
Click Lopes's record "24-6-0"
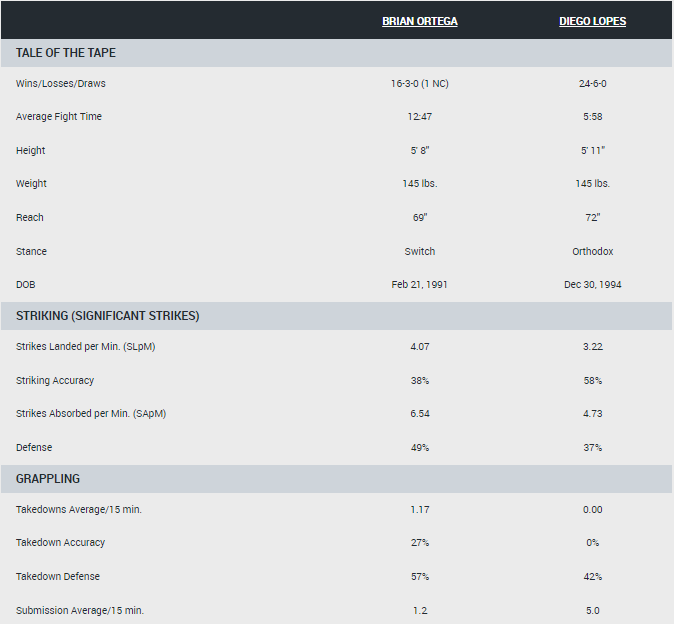point(593,84)
